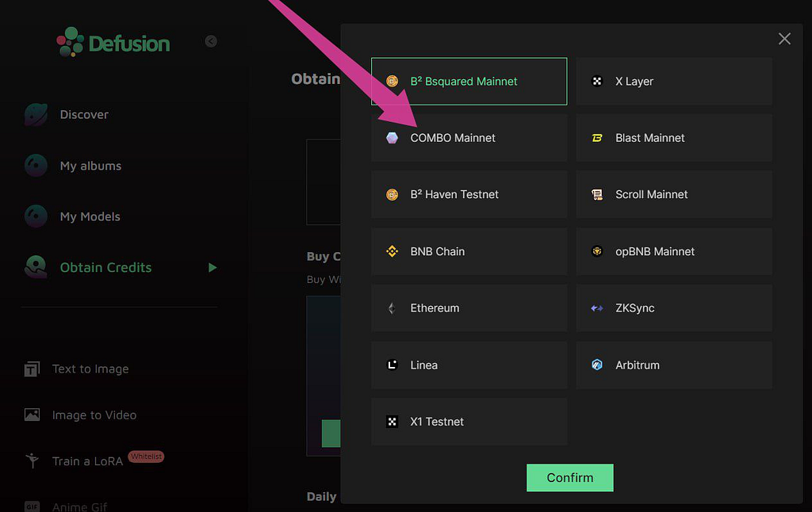Confirm the network selection
The image size is (812, 512).
pyautogui.click(x=569, y=477)
